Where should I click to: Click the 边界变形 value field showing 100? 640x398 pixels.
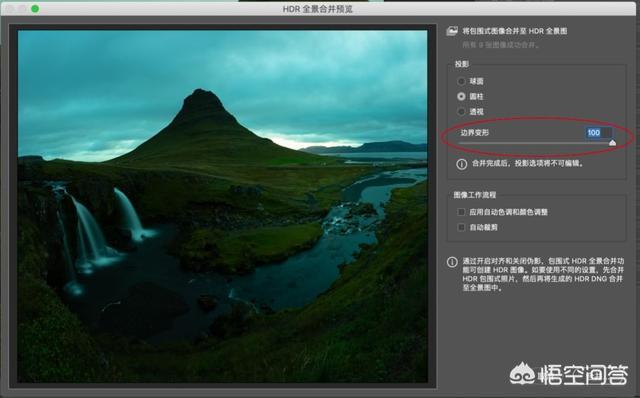598,132
